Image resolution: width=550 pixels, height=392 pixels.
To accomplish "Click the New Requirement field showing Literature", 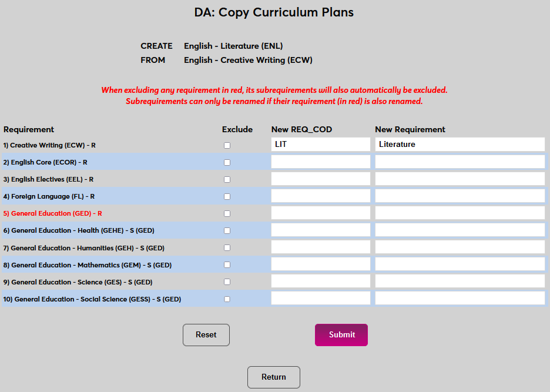I will [460, 145].
